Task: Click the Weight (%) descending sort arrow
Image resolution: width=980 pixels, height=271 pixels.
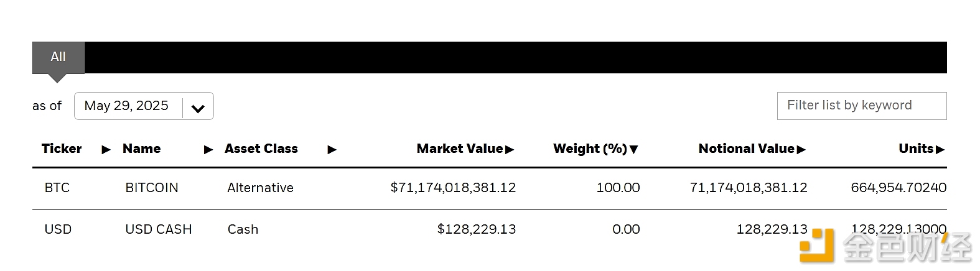Action: click(633, 150)
